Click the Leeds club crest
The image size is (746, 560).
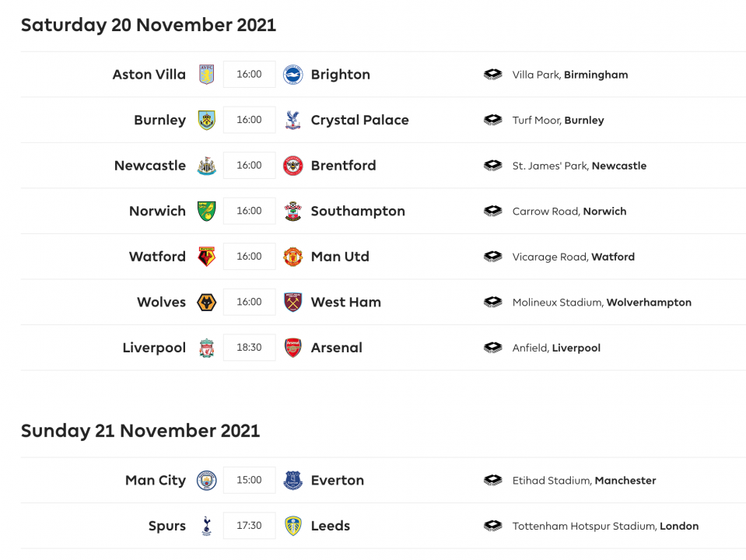292,526
